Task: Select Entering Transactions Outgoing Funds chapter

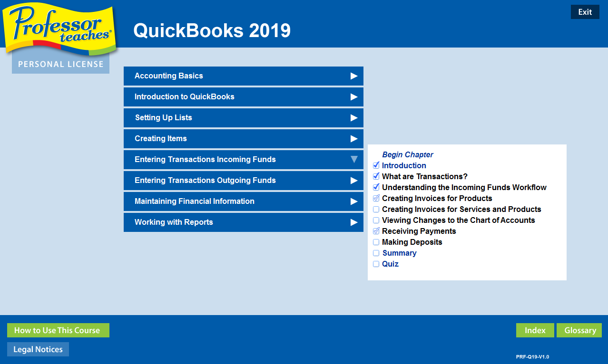Action: (244, 181)
